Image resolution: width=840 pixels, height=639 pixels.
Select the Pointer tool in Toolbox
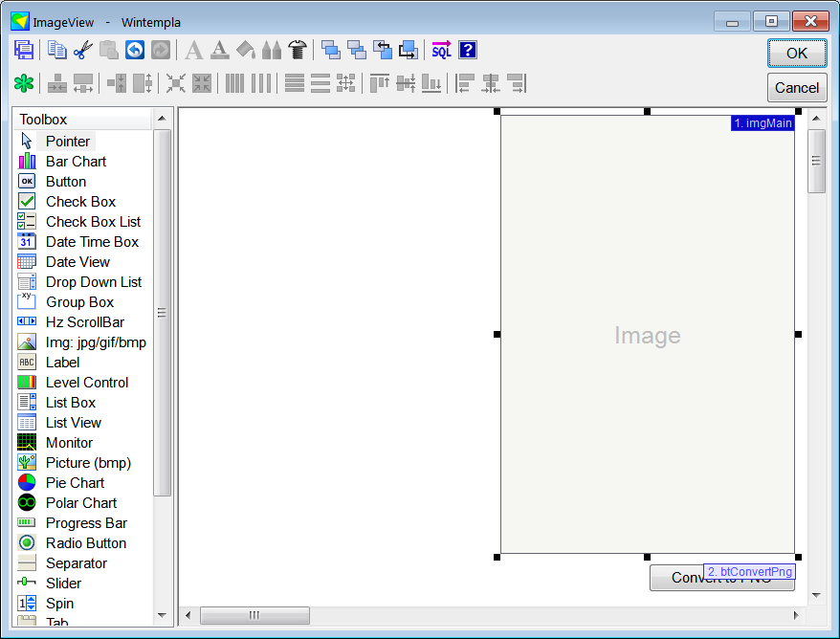(68, 141)
